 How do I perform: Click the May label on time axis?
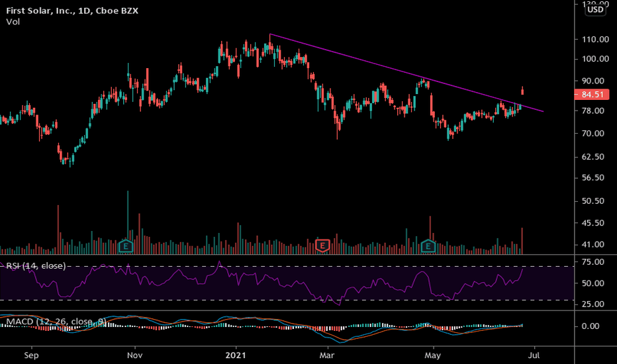pos(432,355)
